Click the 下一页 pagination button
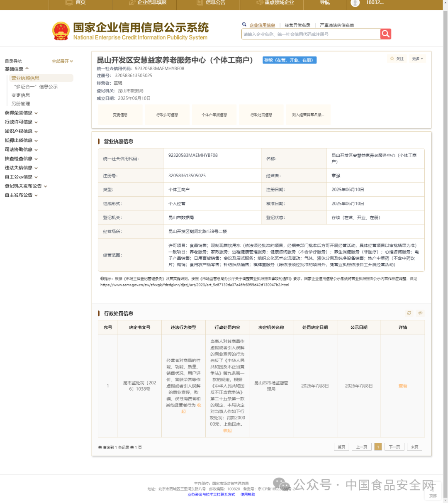 coord(394,447)
